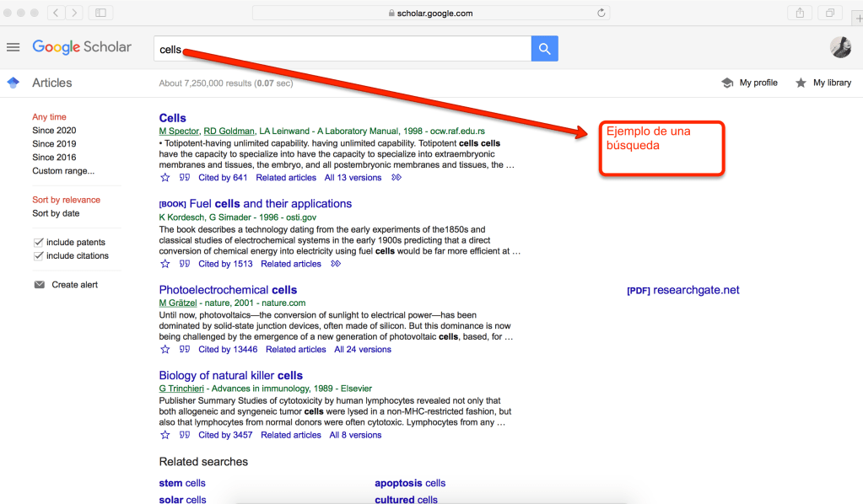Select 'Sort by date' option
The height and width of the screenshot is (504, 863).
(56, 213)
